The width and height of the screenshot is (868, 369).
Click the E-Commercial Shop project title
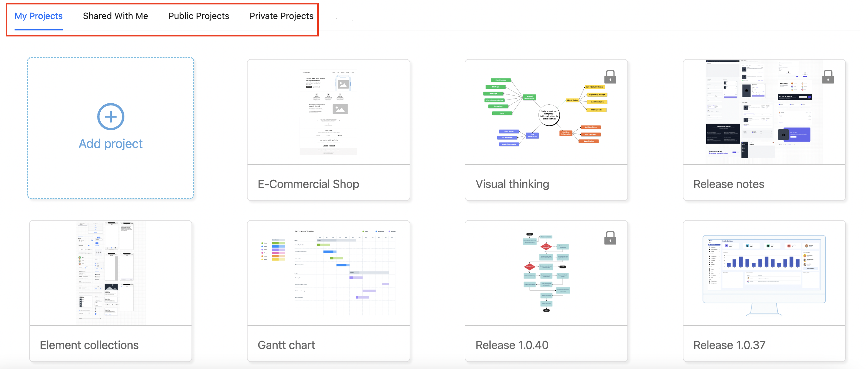click(x=308, y=184)
